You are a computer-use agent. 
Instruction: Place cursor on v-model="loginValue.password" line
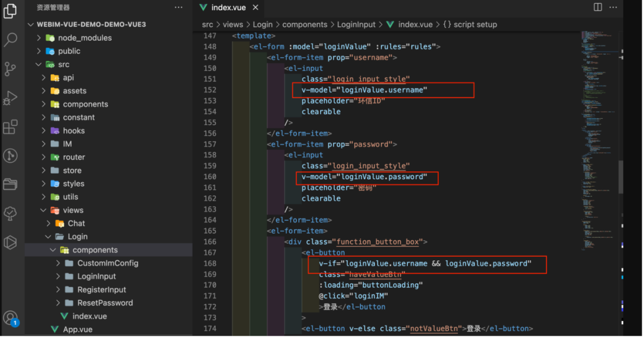[x=364, y=177]
